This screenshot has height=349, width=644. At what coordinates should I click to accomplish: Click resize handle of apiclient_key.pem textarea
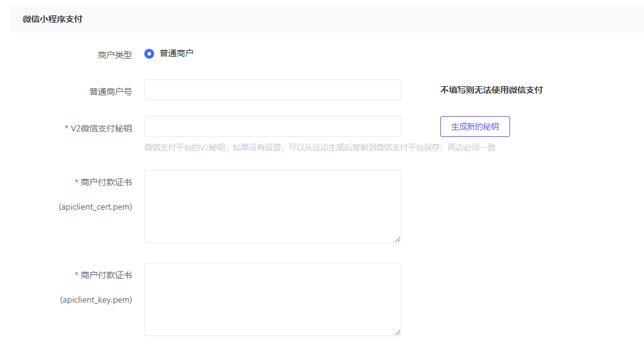point(398,332)
